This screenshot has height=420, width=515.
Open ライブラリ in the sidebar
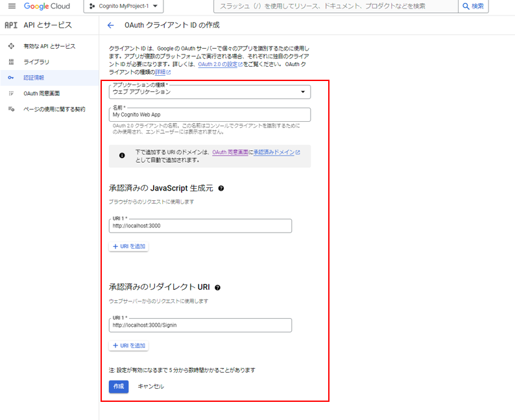tap(49, 62)
